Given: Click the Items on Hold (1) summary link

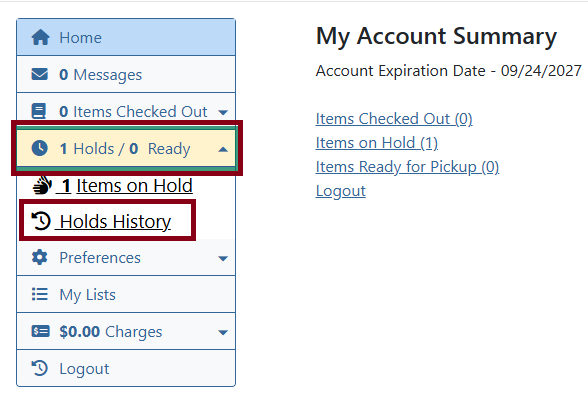Looking at the screenshot, I should (377, 143).
